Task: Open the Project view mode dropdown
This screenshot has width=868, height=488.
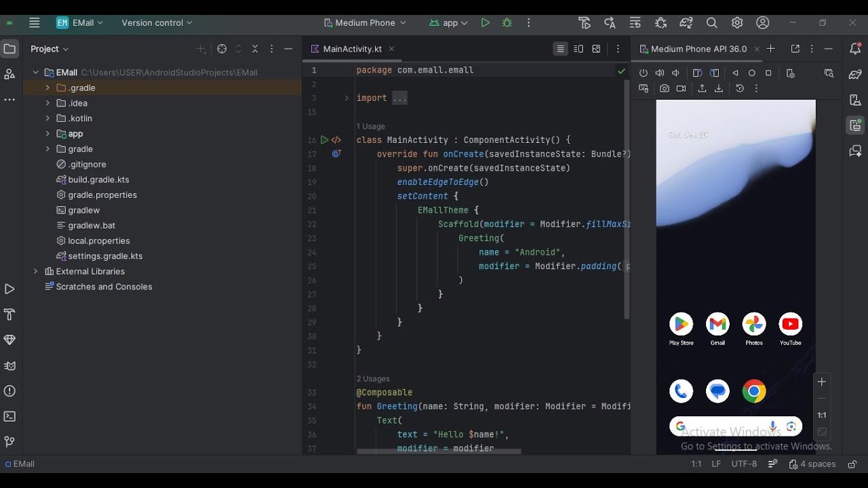Action: point(50,49)
